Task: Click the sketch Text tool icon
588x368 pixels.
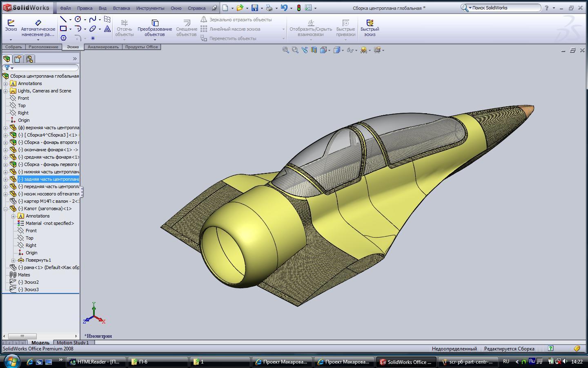Action: coord(107,29)
